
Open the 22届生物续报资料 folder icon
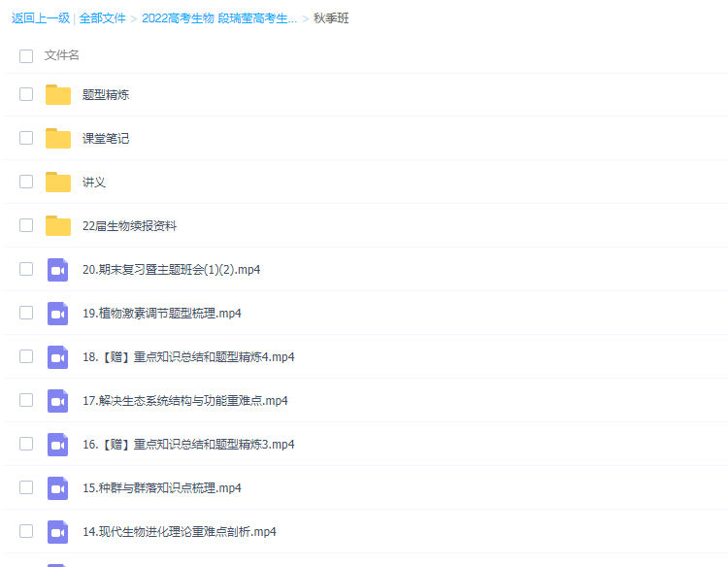pyautogui.click(x=58, y=226)
